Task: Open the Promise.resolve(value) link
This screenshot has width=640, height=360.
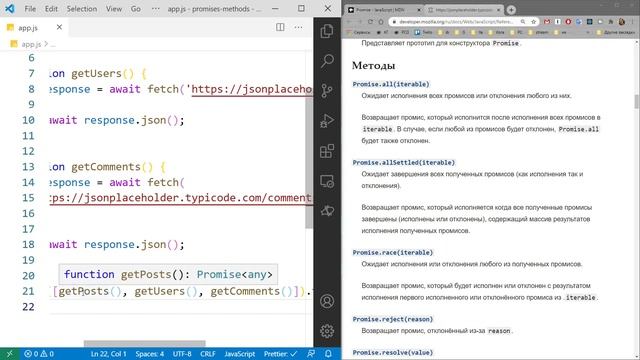Action: pos(392,352)
